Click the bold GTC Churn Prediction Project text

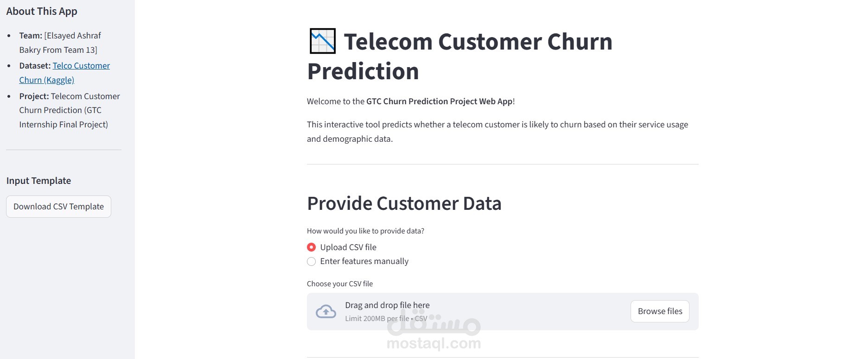[439, 101]
